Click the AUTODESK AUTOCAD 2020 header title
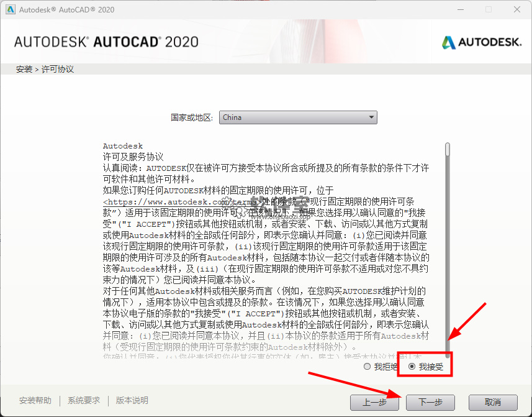Viewport: 532px width, 417px height. (106, 42)
